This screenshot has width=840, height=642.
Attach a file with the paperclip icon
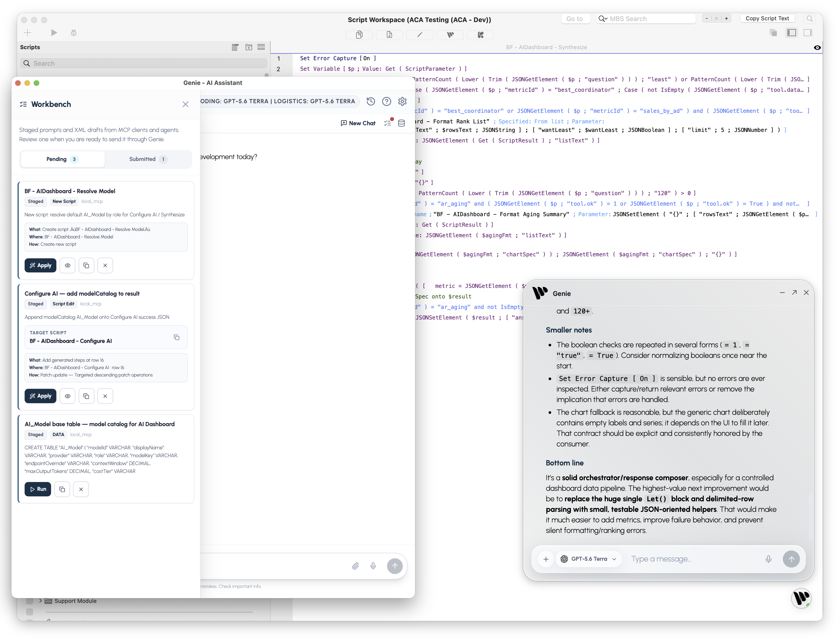coord(356,566)
